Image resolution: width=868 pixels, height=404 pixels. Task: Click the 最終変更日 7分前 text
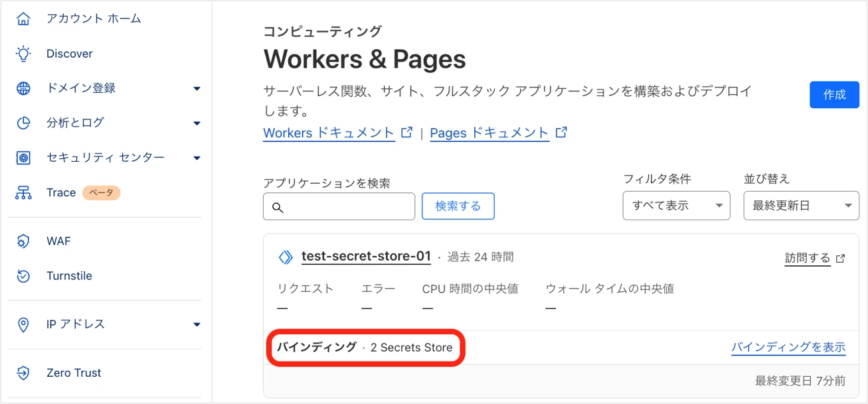pyautogui.click(x=800, y=381)
